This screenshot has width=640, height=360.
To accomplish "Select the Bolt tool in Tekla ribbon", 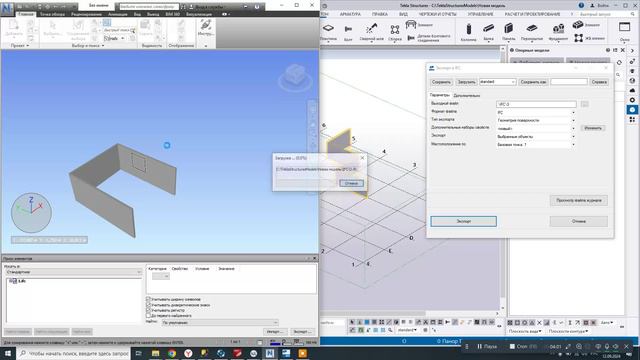I will pyautogui.click(x=348, y=32).
